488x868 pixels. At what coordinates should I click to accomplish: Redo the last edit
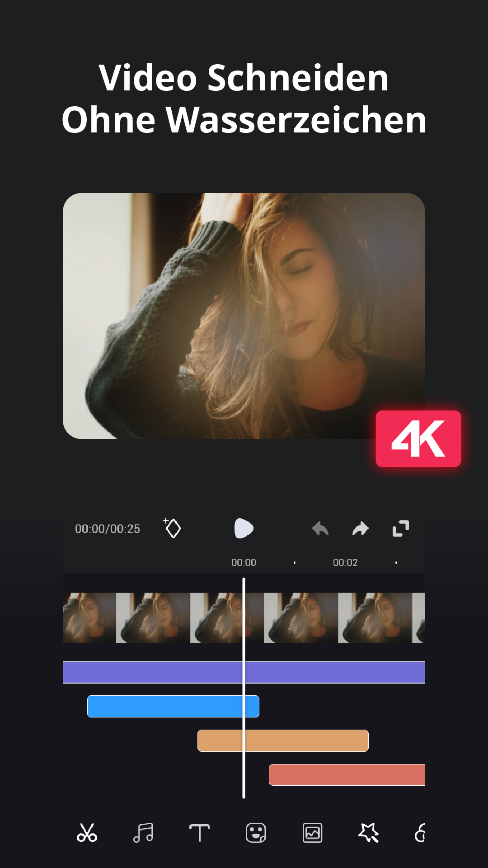coord(361,528)
